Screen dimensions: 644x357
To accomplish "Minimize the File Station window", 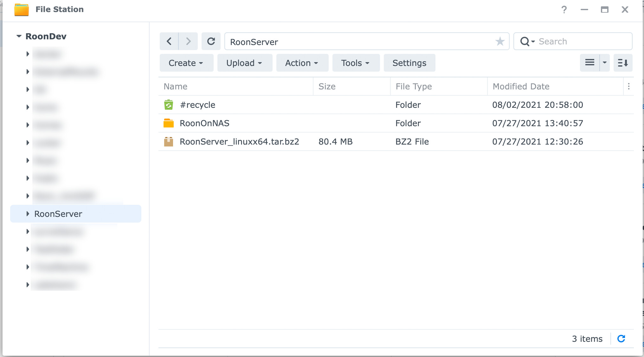I will coord(584,10).
